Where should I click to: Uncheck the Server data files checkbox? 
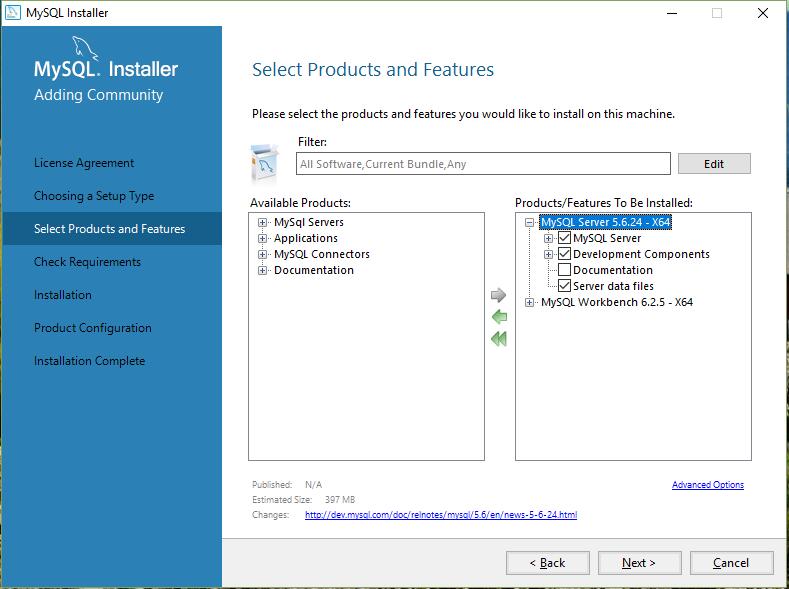[x=565, y=287]
